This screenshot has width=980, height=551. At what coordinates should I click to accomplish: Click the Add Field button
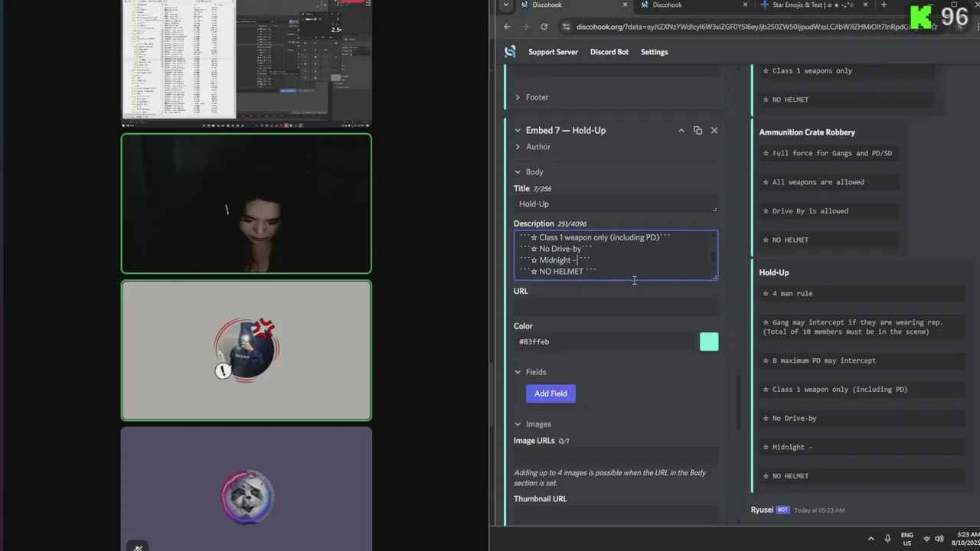[550, 393]
